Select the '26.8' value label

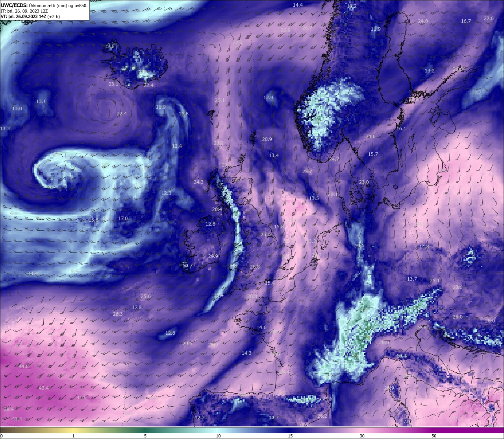[255, 267]
